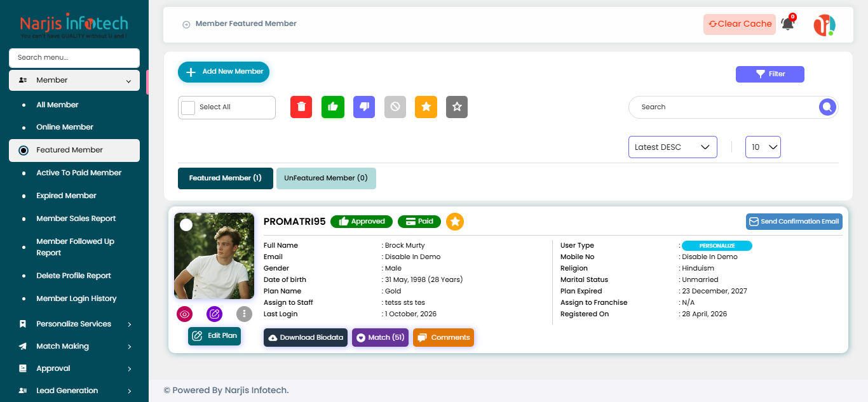Image resolution: width=868 pixels, height=402 pixels.
Task: Click the Personalize Services bookmark icon
Action: (23, 324)
